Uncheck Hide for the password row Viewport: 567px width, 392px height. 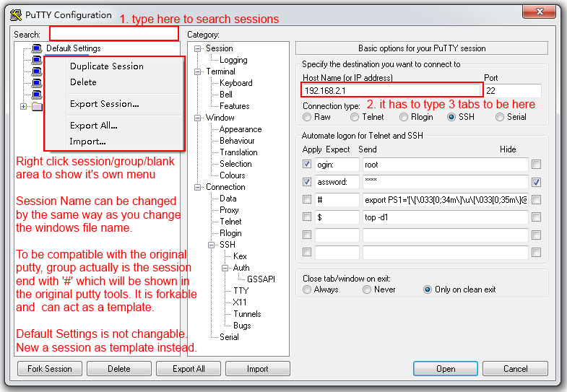(536, 182)
